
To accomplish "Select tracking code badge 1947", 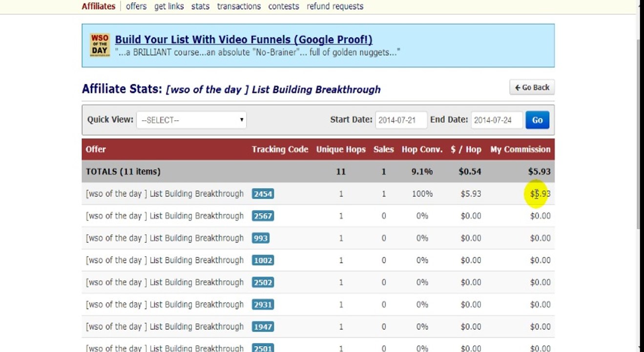I will click(263, 327).
